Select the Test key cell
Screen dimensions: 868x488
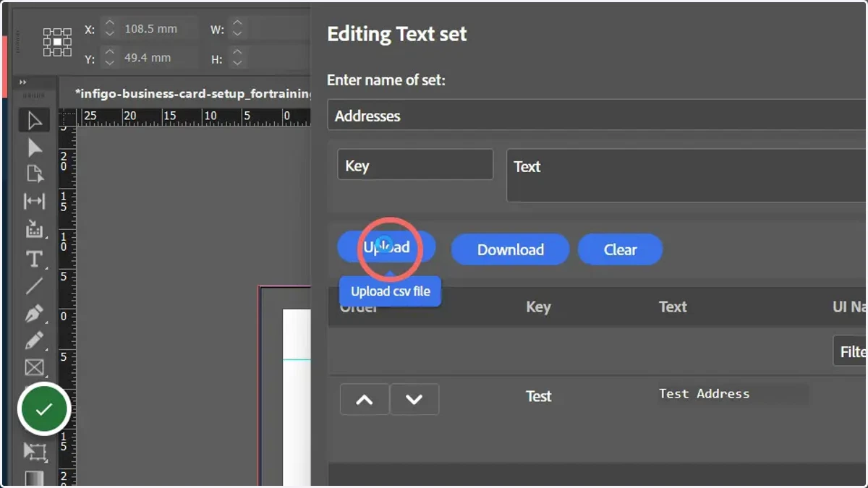click(539, 396)
